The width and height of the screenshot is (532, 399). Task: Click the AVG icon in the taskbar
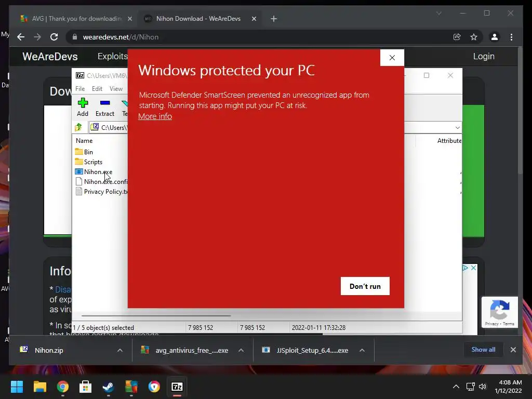click(x=131, y=387)
